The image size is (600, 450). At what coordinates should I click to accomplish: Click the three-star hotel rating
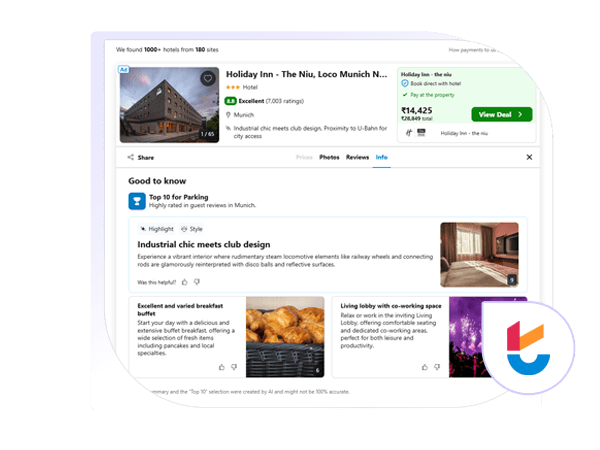click(x=233, y=87)
